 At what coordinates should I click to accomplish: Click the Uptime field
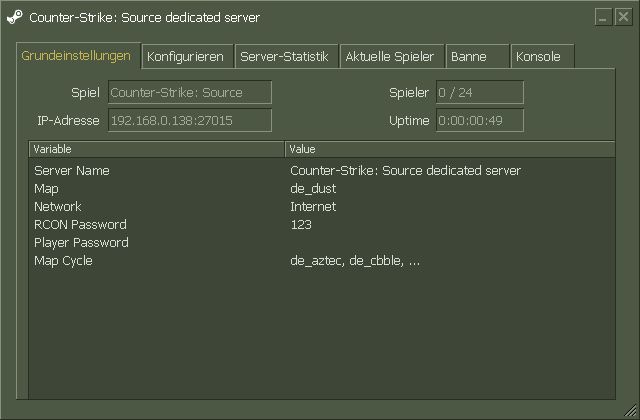tap(479, 121)
